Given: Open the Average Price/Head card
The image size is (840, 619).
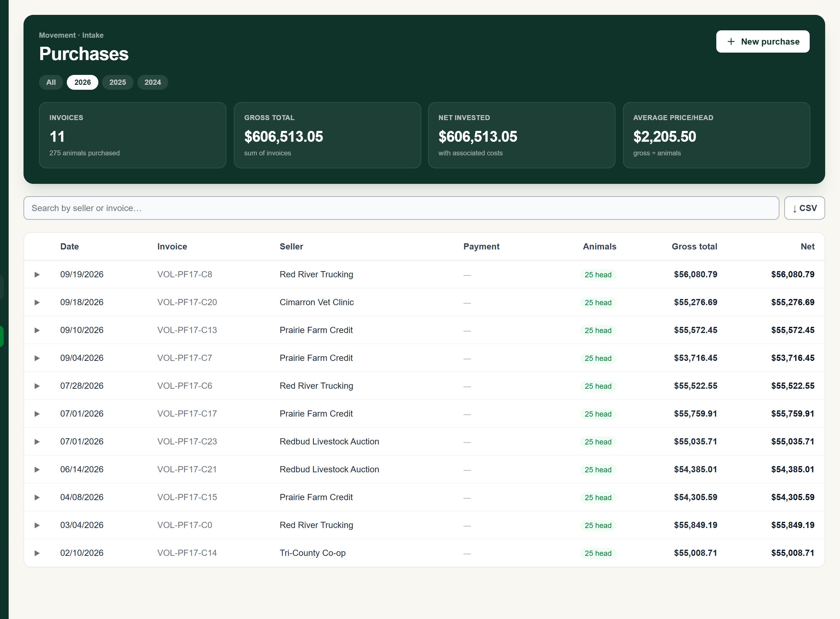Looking at the screenshot, I should pyautogui.click(x=716, y=135).
